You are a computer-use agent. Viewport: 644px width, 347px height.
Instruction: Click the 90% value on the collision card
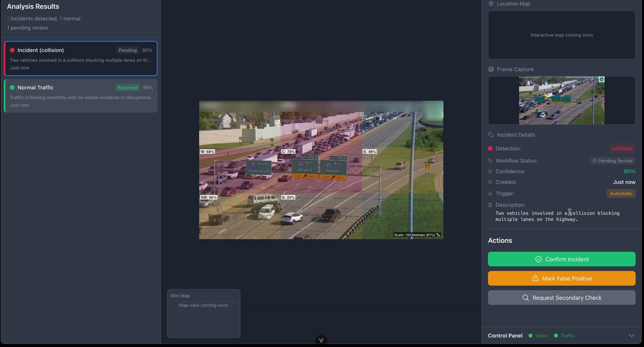pos(147,50)
